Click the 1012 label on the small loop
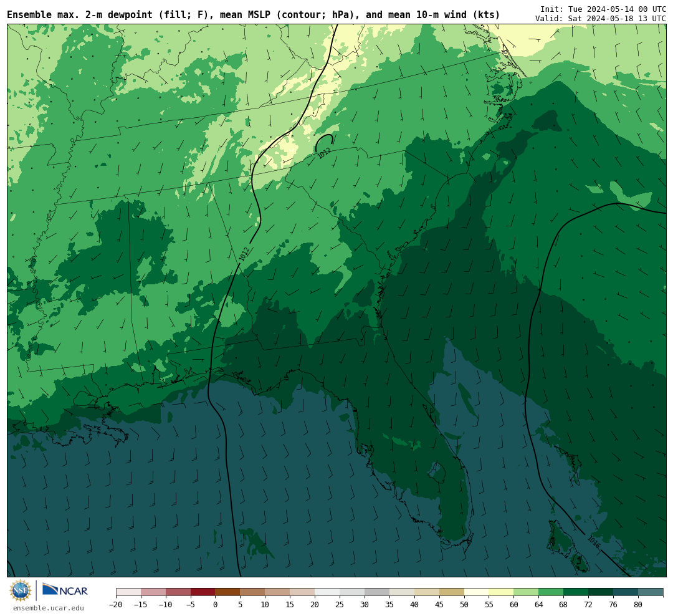 [324, 153]
